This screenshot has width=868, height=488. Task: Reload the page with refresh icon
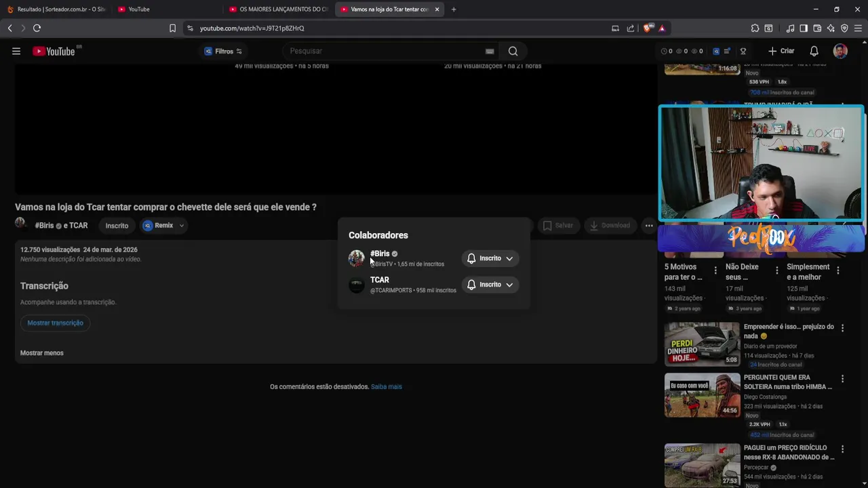pos(37,28)
